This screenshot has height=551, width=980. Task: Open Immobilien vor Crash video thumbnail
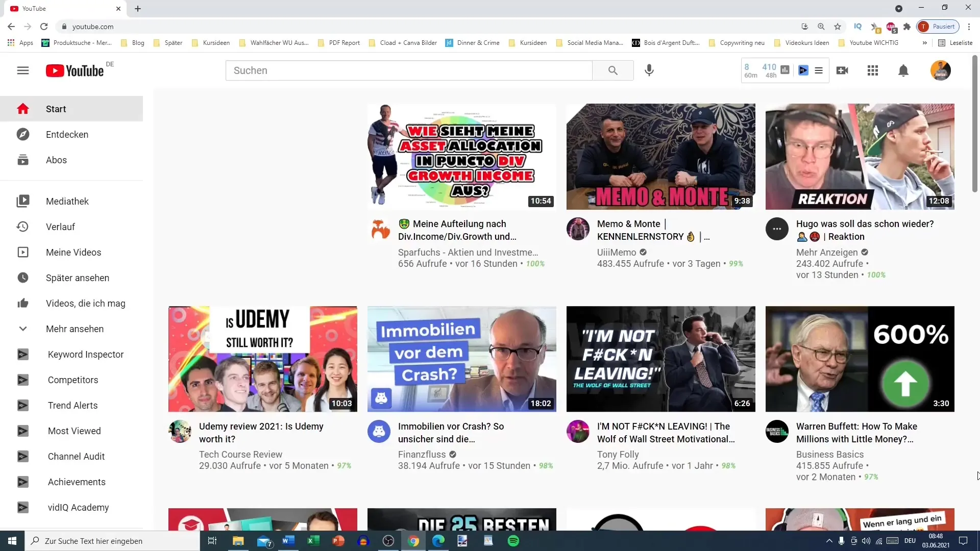tap(462, 359)
